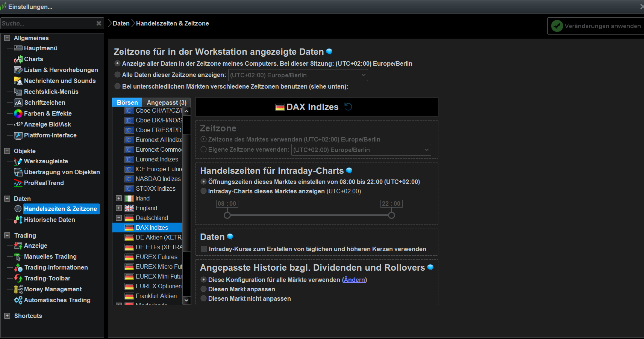Click Manuelles Trading icon

pos(18,257)
